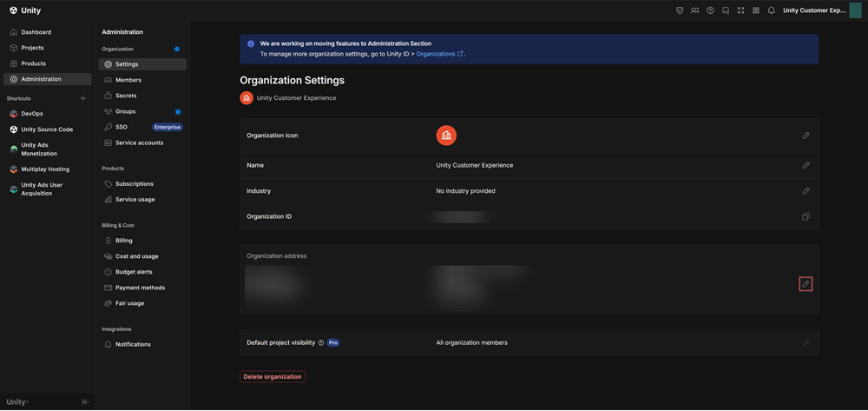Open the members icon in the top bar
868x411 pixels.
(694, 10)
